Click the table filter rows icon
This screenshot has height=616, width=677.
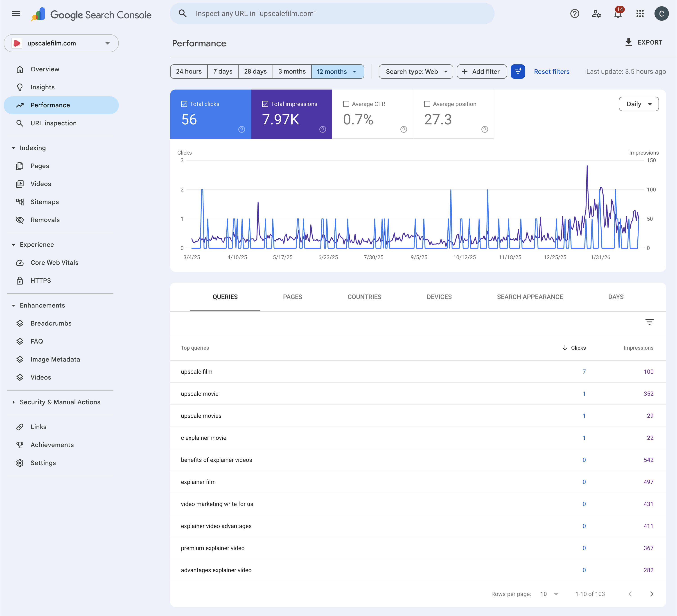(x=649, y=322)
